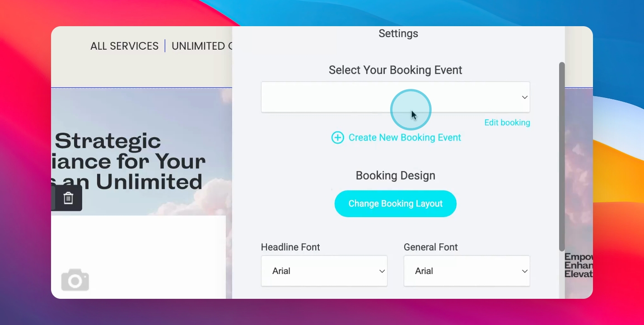The image size is (644, 325).
Task: Open the Select Your Booking Event dropdown
Action: [x=396, y=97]
